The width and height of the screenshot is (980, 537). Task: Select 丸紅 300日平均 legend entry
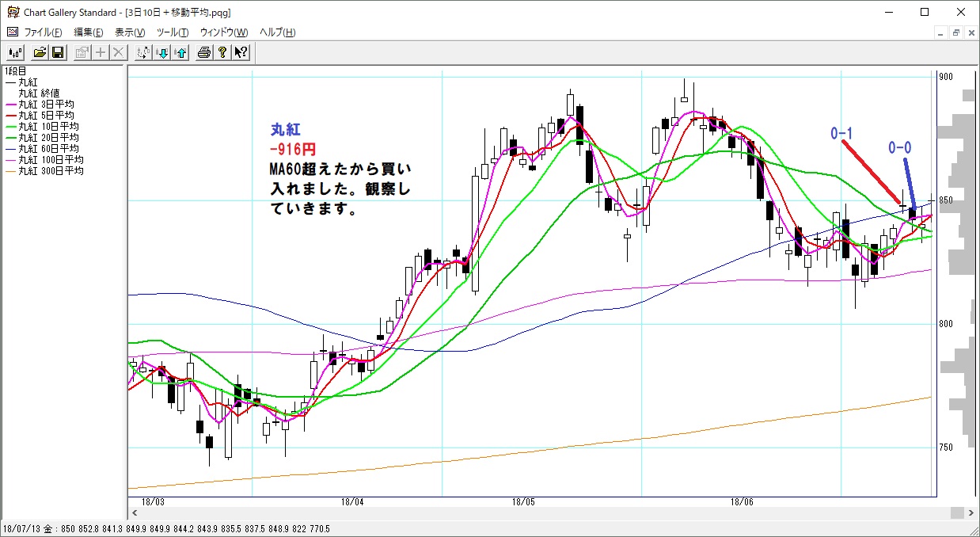point(51,171)
